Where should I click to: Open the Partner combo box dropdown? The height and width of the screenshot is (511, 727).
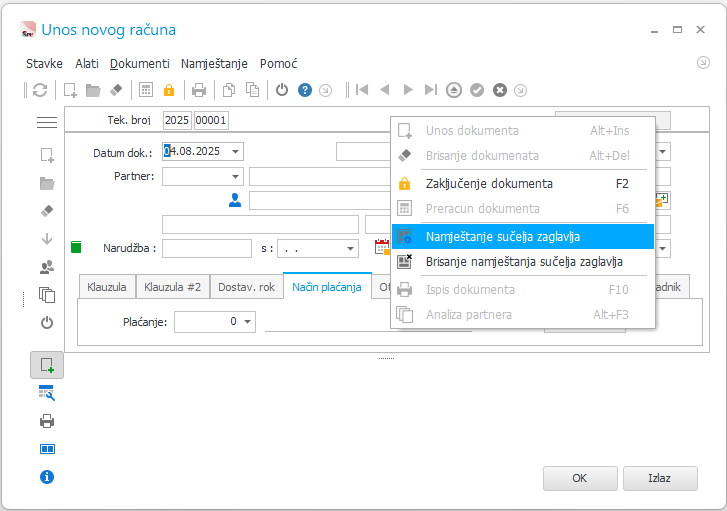pos(236,177)
